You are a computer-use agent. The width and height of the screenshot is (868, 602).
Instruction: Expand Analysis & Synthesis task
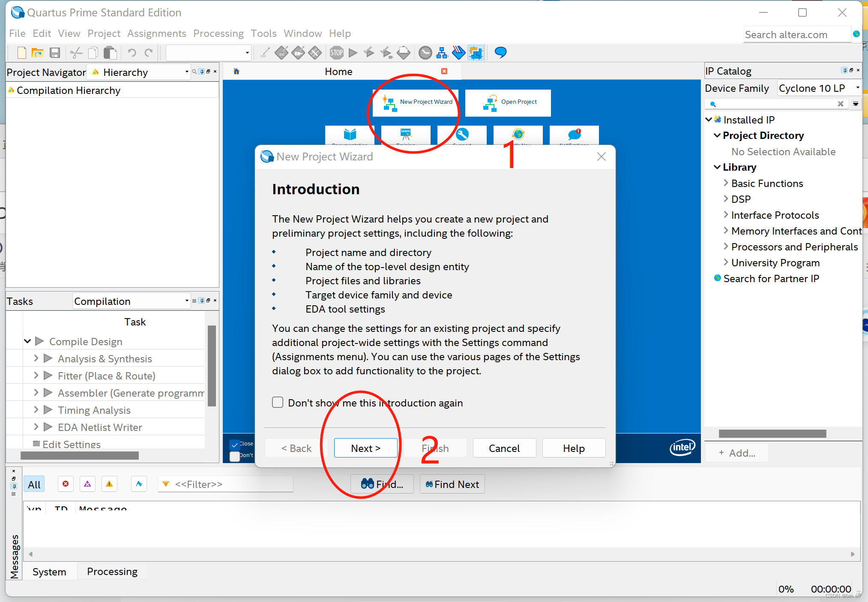click(x=36, y=358)
